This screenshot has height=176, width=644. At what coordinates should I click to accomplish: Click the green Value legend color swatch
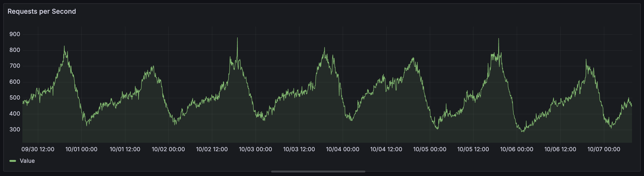[x=13, y=161]
